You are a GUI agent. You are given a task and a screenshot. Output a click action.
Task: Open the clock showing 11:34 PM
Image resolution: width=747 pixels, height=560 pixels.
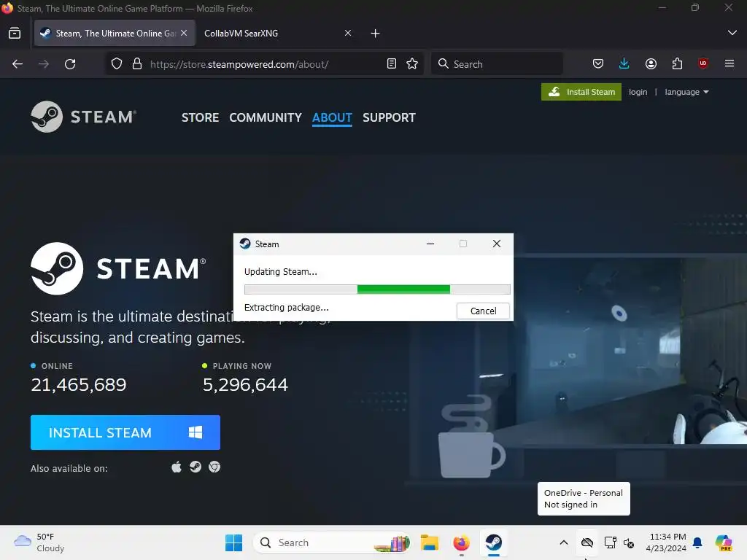pyautogui.click(x=666, y=542)
